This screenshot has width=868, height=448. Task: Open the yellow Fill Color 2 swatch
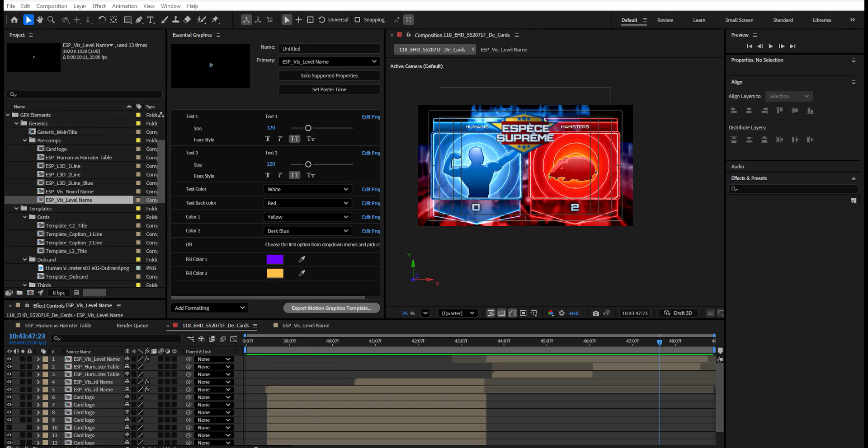275,273
